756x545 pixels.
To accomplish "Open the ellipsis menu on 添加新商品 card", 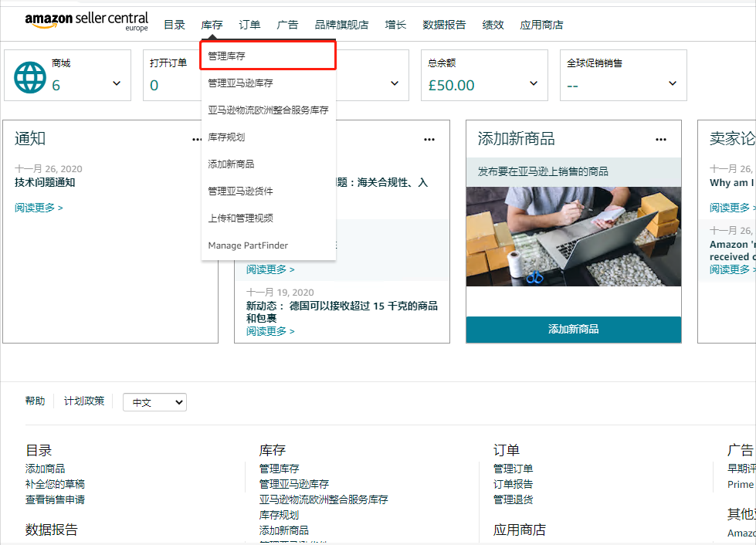I will 660,139.
